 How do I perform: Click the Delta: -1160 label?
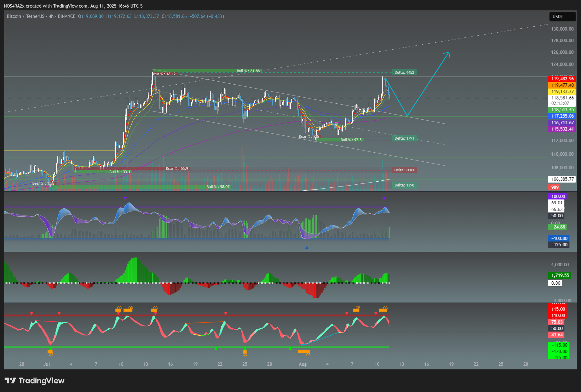click(404, 170)
